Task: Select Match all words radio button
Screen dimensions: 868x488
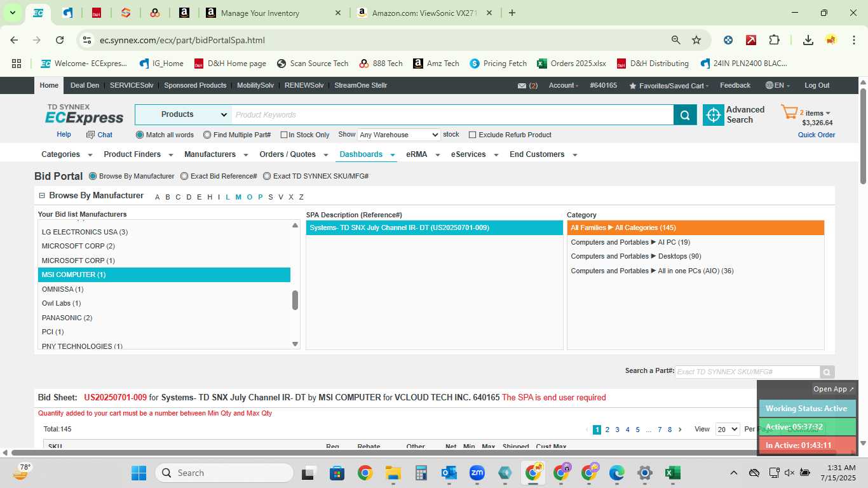Action: coord(140,135)
